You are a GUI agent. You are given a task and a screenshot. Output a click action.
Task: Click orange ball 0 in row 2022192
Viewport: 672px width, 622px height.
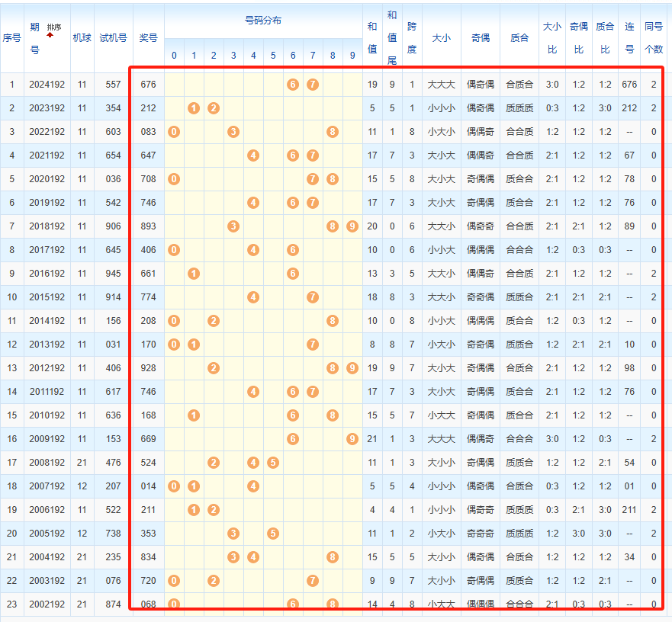pyautogui.click(x=174, y=132)
